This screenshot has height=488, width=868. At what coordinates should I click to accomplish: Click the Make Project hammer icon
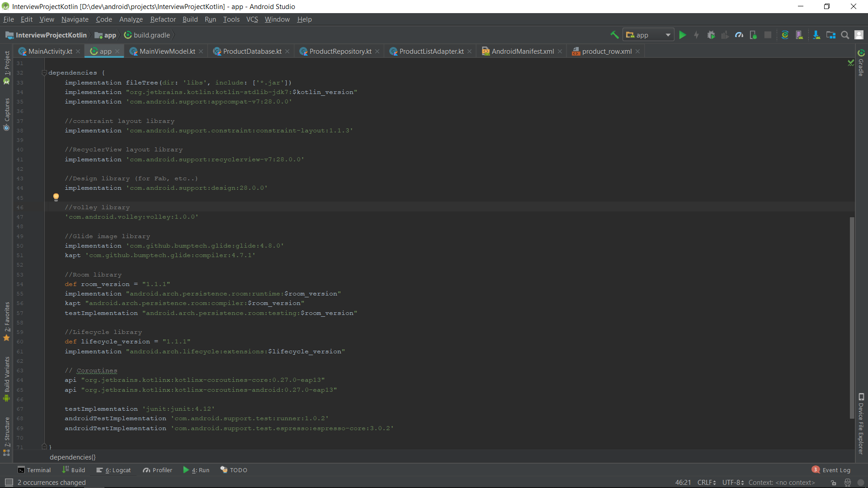614,35
